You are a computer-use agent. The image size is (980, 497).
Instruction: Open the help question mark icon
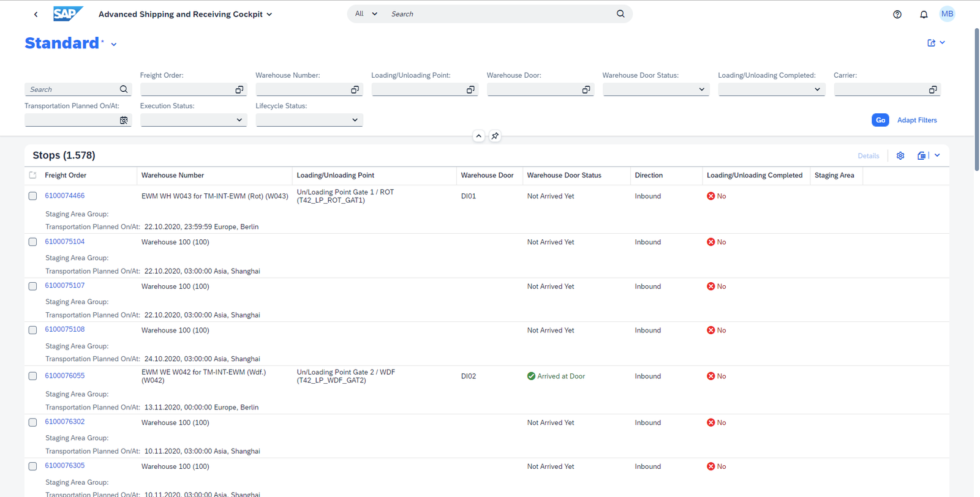897,14
